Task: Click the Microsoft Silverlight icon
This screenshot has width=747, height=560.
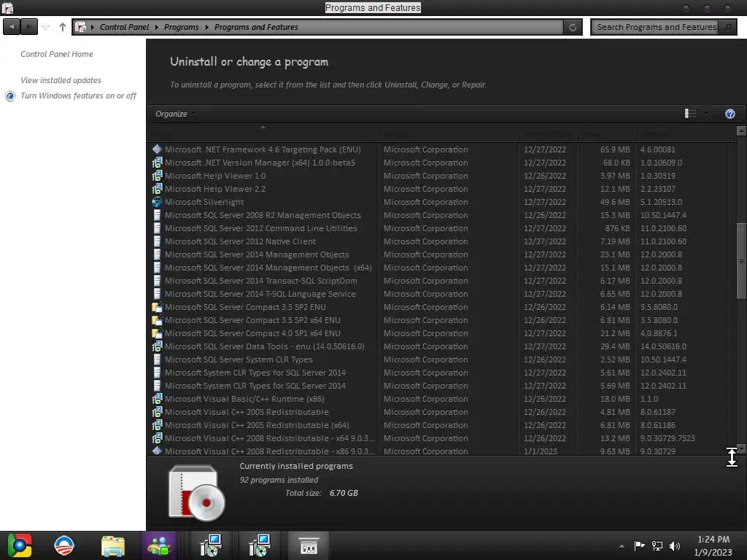Action: (x=158, y=202)
